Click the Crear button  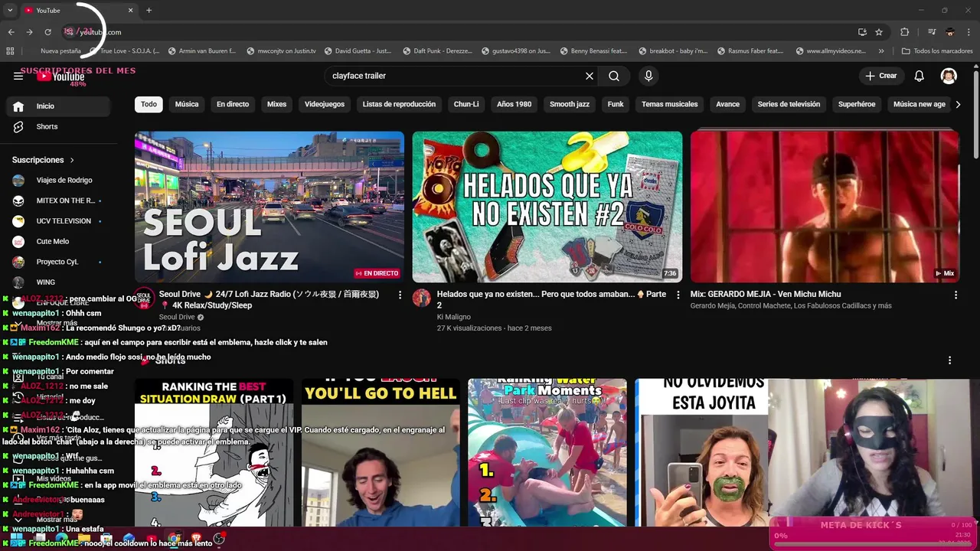[880, 76]
